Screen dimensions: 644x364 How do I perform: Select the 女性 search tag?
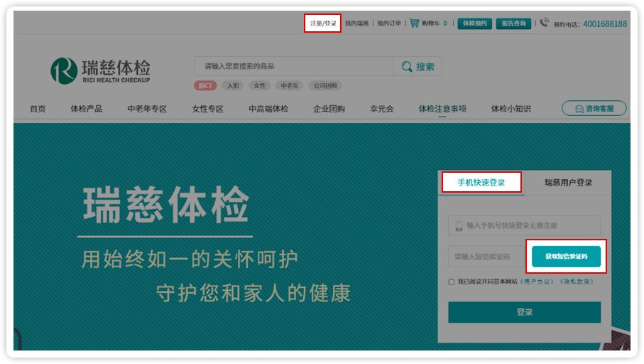(260, 85)
